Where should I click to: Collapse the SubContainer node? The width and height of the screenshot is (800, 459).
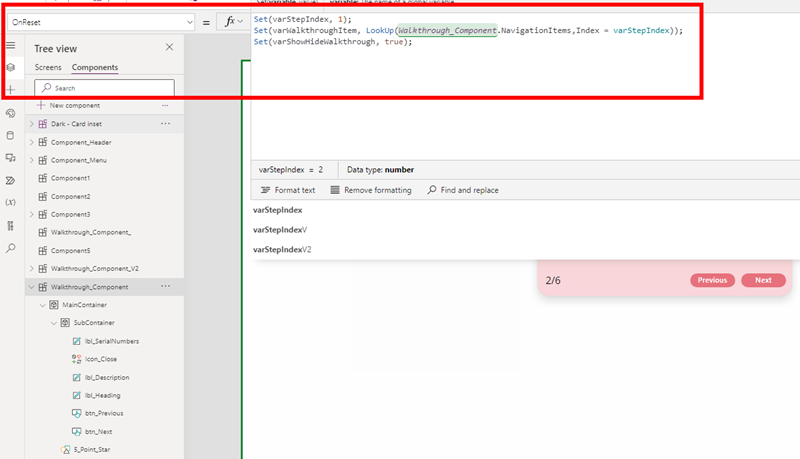(x=54, y=323)
